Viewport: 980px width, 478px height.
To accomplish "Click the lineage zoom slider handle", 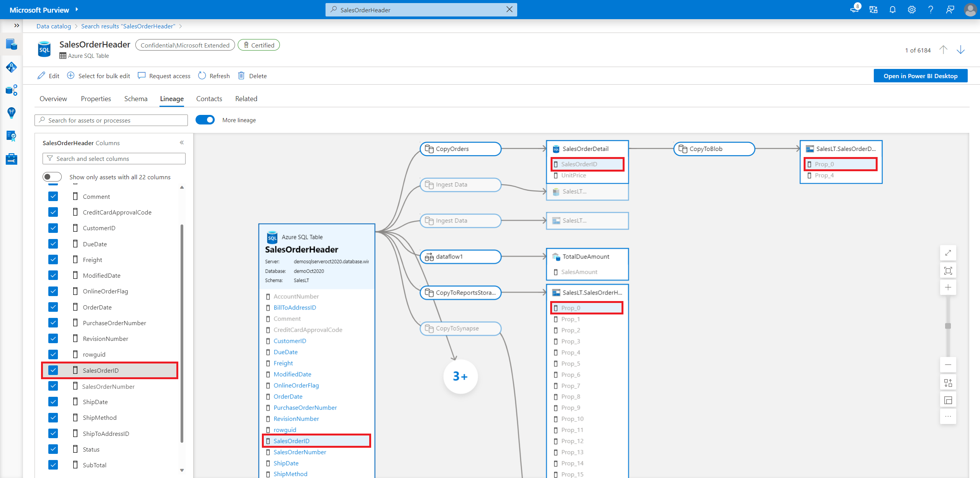I will pyautogui.click(x=948, y=326).
